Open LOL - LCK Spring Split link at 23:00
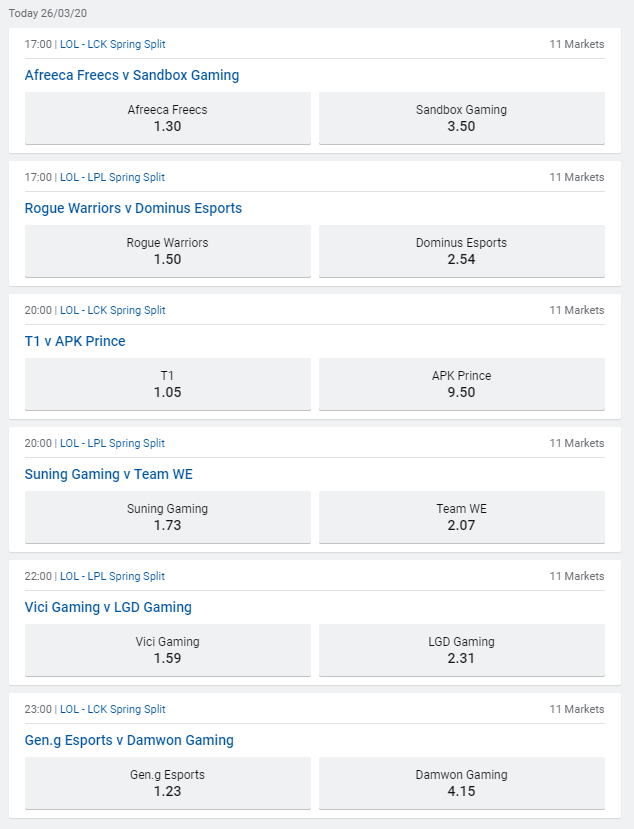Viewport: 634px width, 829px height. (x=113, y=709)
